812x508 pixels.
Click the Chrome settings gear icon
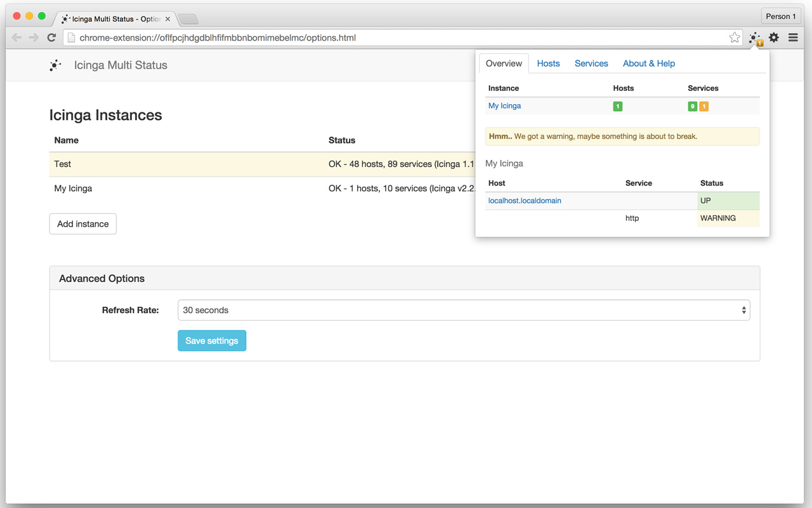tap(774, 37)
